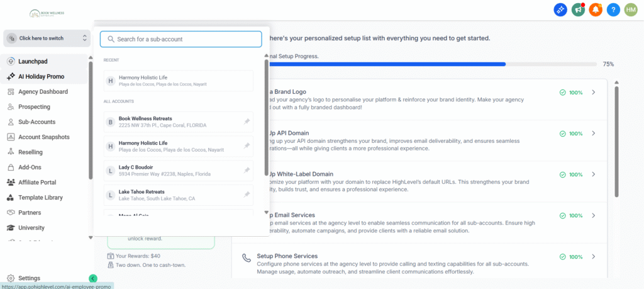644x289 pixels.
Task: Pin the Lady C Boudoir sub-account
Action: pyautogui.click(x=247, y=171)
